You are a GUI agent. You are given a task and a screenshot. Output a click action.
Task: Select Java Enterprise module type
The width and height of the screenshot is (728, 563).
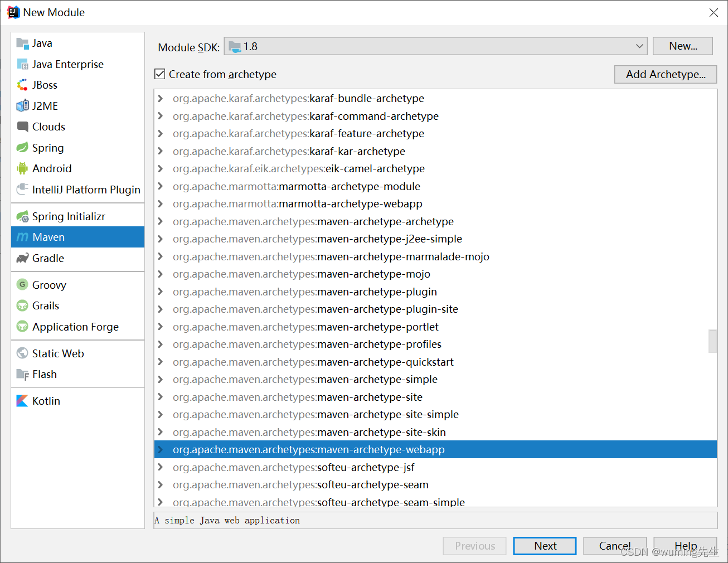coord(77,64)
